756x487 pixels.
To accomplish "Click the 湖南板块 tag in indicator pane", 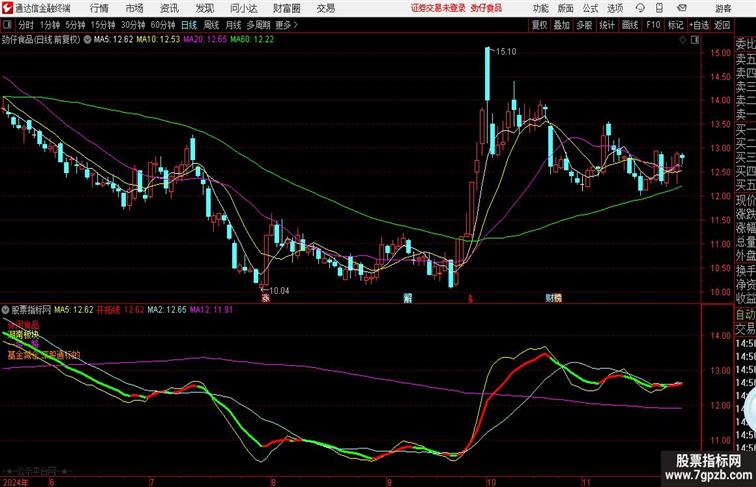I will [24, 334].
